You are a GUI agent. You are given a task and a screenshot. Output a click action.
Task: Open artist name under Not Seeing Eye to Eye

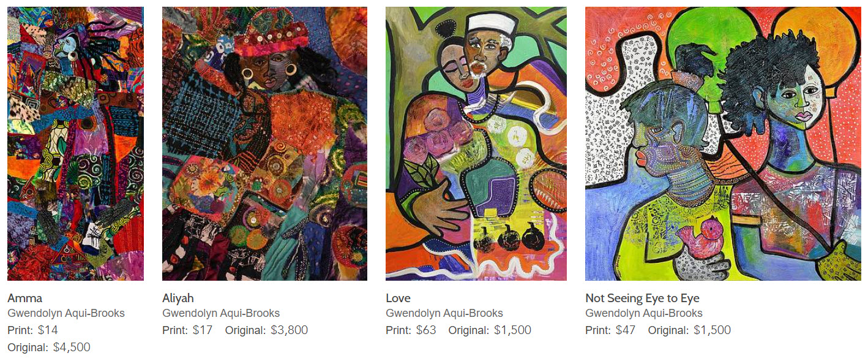644,313
